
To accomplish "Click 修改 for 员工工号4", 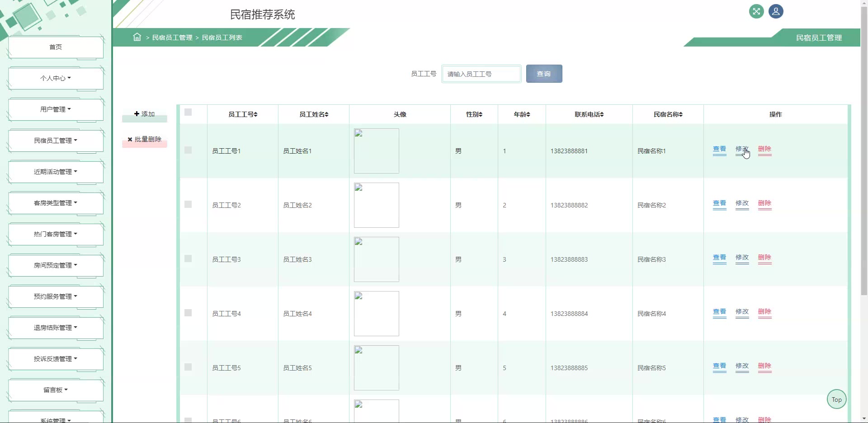I will point(742,312).
